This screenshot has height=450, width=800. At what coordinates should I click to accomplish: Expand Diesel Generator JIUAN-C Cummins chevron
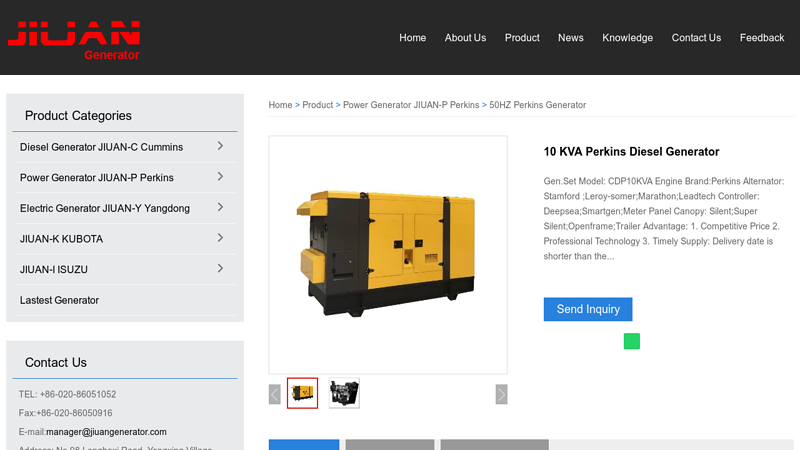(220, 146)
